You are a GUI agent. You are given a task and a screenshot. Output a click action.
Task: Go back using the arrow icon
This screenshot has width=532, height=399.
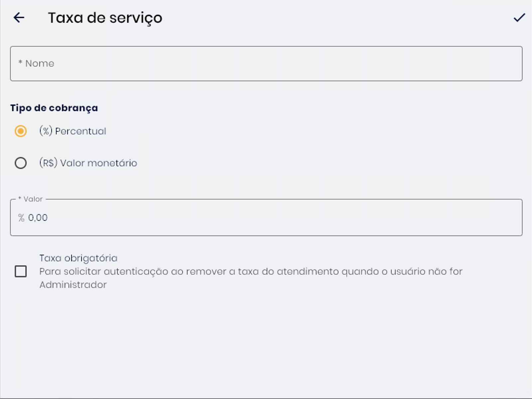coord(19,18)
